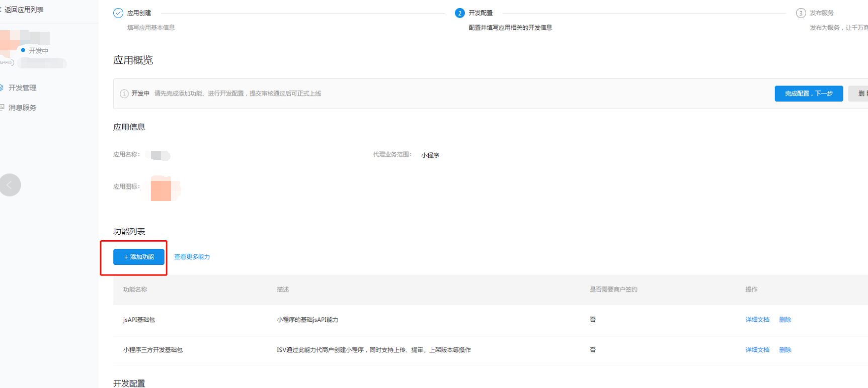Image resolution: width=868 pixels, height=388 pixels.
Task: Open 开发管理 in the sidebar
Action: pyautogui.click(x=22, y=87)
